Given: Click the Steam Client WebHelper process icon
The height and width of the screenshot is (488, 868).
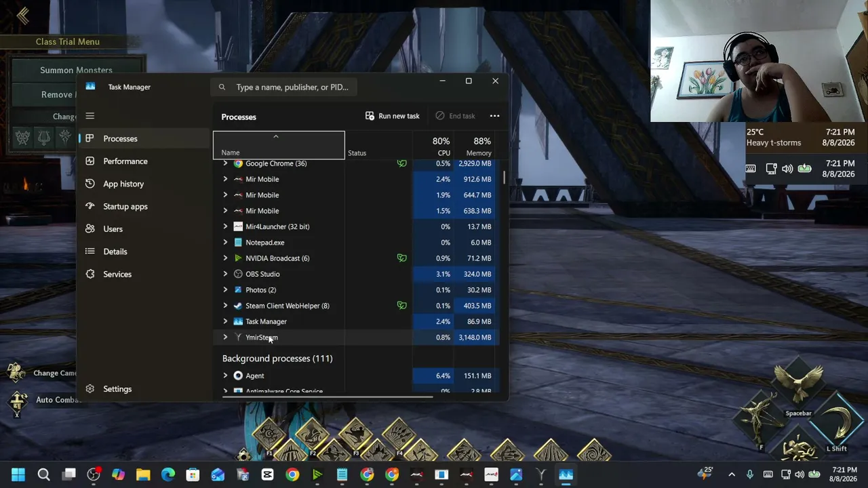Looking at the screenshot, I should pyautogui.click(x=238, y=306).
